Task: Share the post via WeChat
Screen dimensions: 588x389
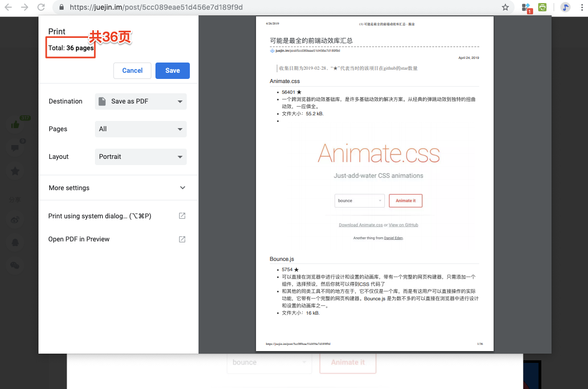Action: click(x=15, y=265)
